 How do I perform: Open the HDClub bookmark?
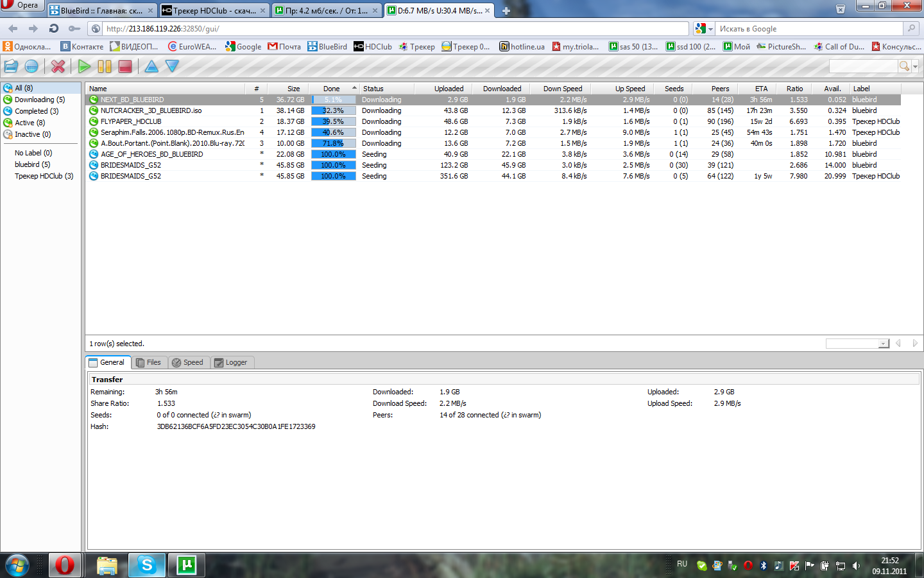pos(373,46)
